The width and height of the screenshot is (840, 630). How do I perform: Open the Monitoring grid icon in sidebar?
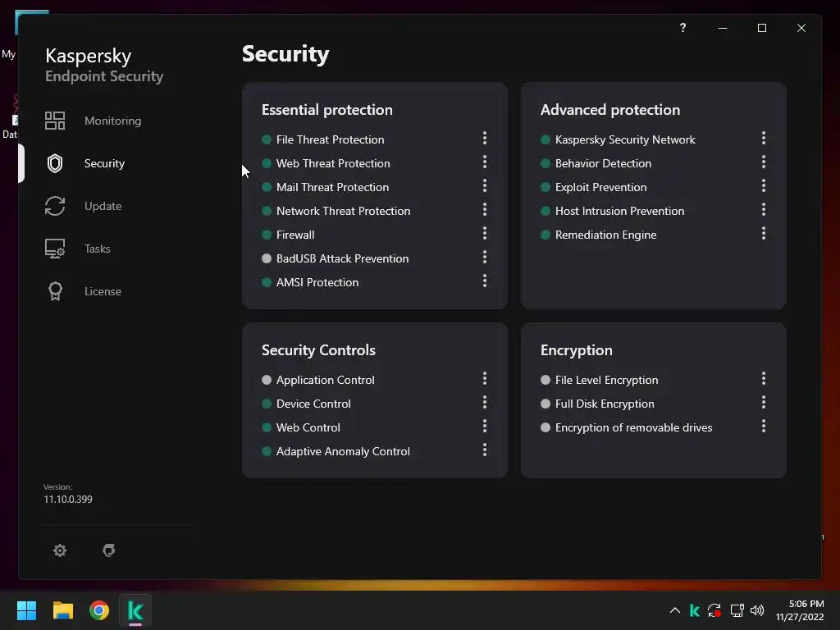[x=55, y=121]
